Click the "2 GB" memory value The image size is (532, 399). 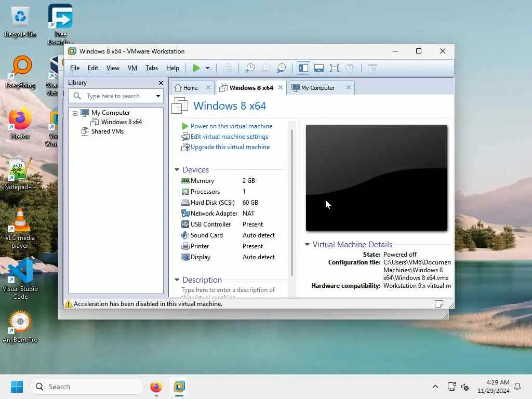tap(249, 181)
